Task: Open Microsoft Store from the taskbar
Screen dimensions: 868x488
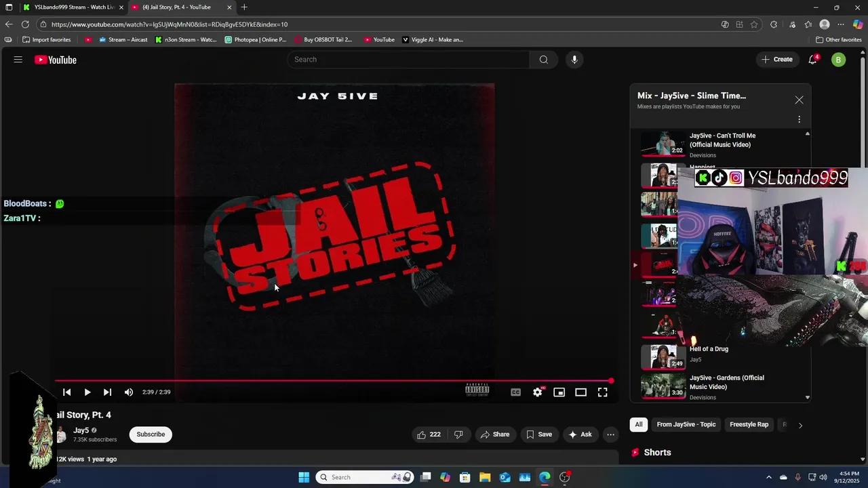Action: point(465,477)
